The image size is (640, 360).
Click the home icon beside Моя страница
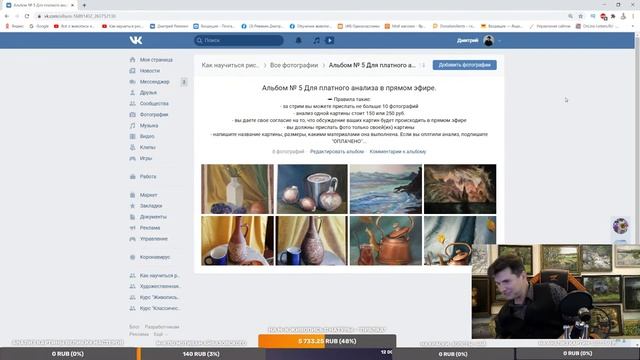tap(132, 60)
